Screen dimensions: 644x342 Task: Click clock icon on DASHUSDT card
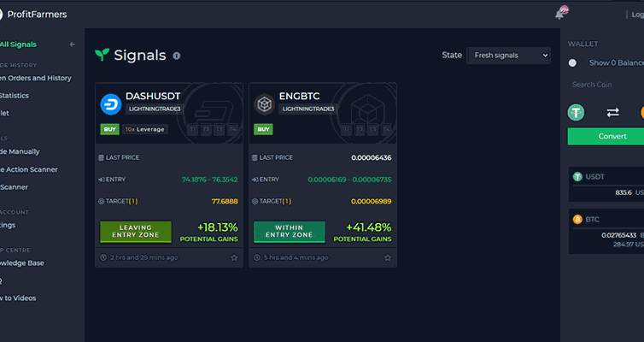click(103, 257)
